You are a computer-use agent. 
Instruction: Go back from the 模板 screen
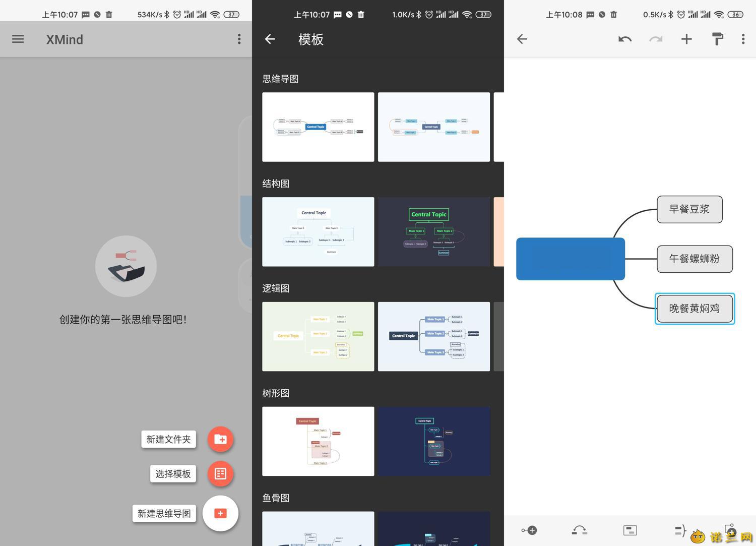click(270, 39)
